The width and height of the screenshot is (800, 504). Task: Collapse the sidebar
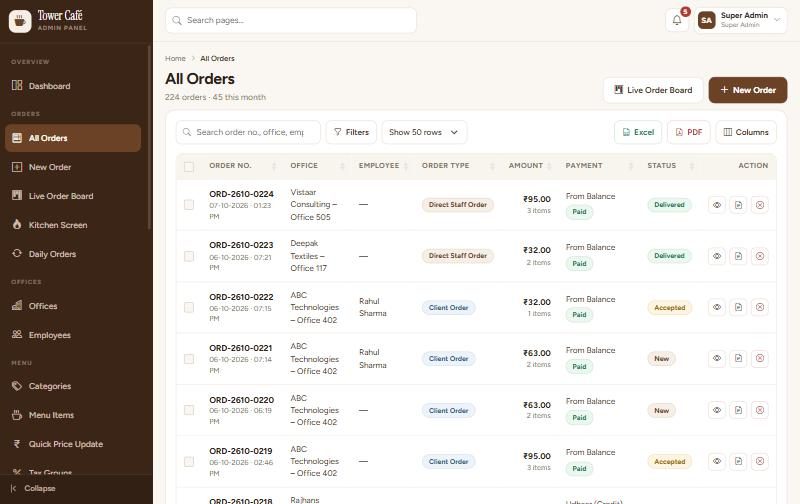[33, 489]
